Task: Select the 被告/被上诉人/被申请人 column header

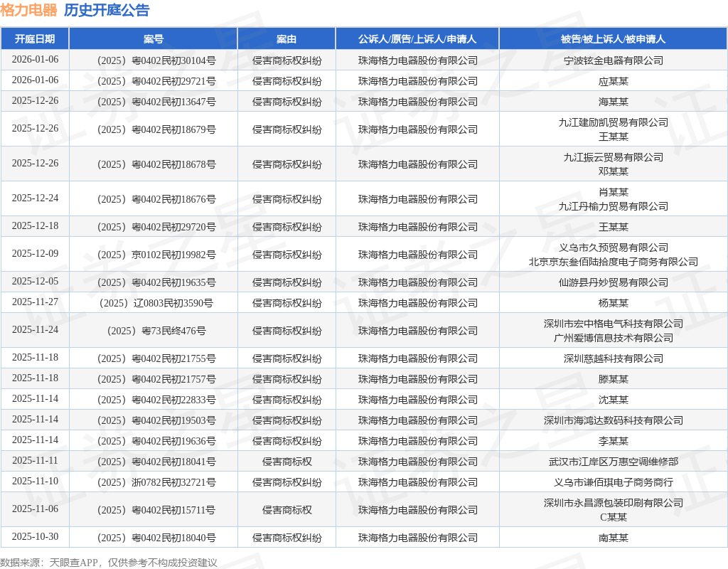Action: pos(614,39)
